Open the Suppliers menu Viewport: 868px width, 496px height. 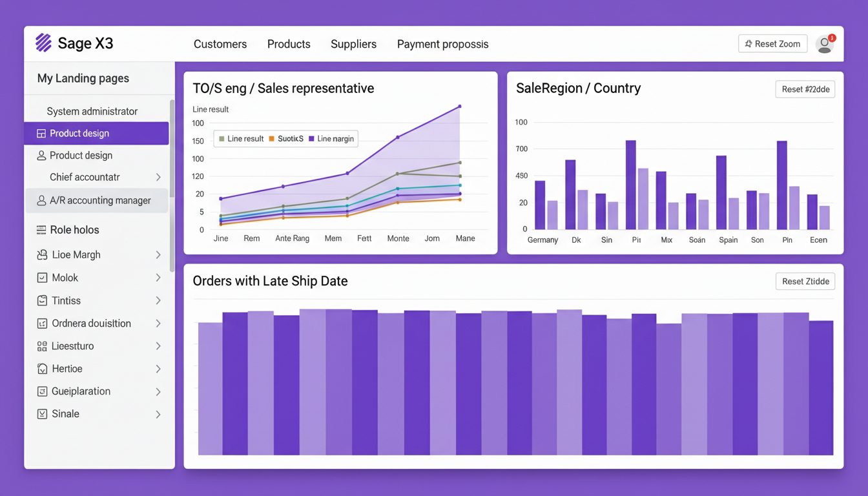pyautogui.click(x=353, y=44)
